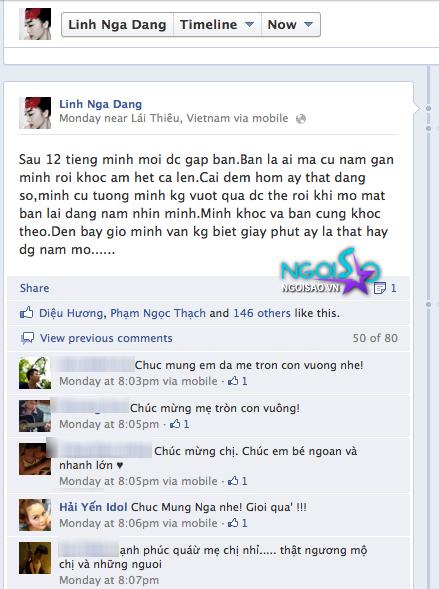Expand the Now dropdown
Image resolution: width=439 pixels, height=589 pixels.
291,24
